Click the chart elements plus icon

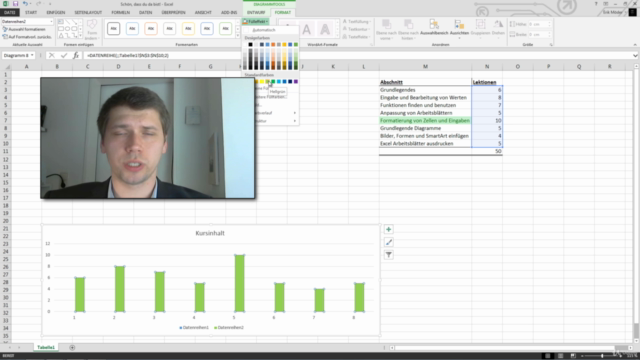click(x=389, y=230)
